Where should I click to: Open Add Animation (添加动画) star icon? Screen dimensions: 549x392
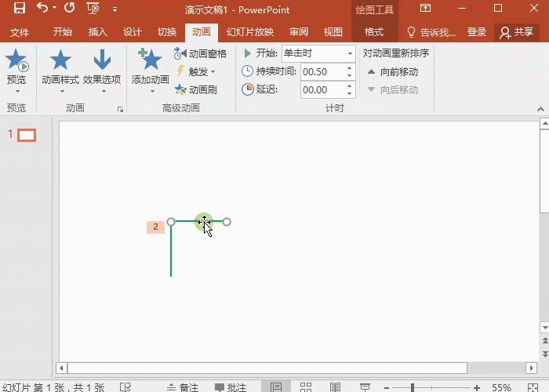(151, 60)
